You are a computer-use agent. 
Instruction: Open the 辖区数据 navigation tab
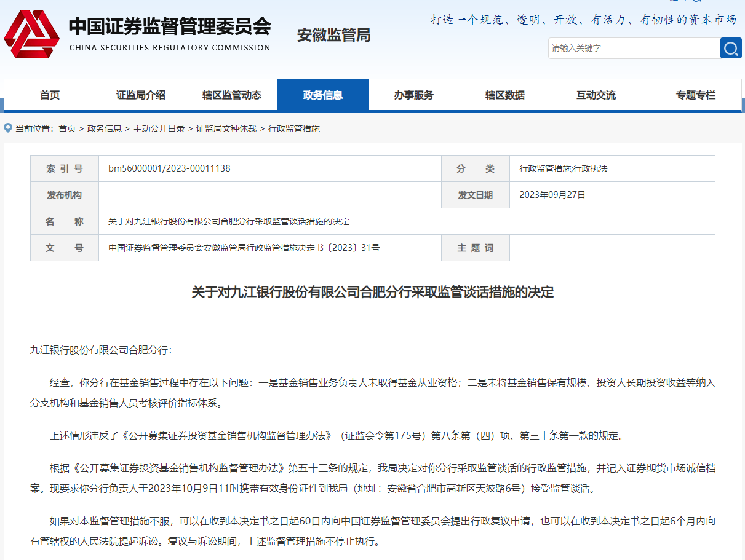click(505, 95)
